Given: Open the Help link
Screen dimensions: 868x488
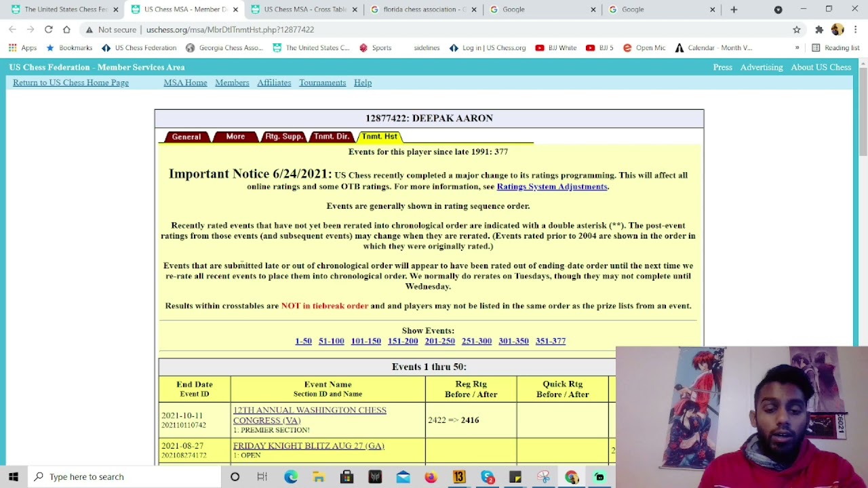Looking at the screenshot, I should click(363, 83).
